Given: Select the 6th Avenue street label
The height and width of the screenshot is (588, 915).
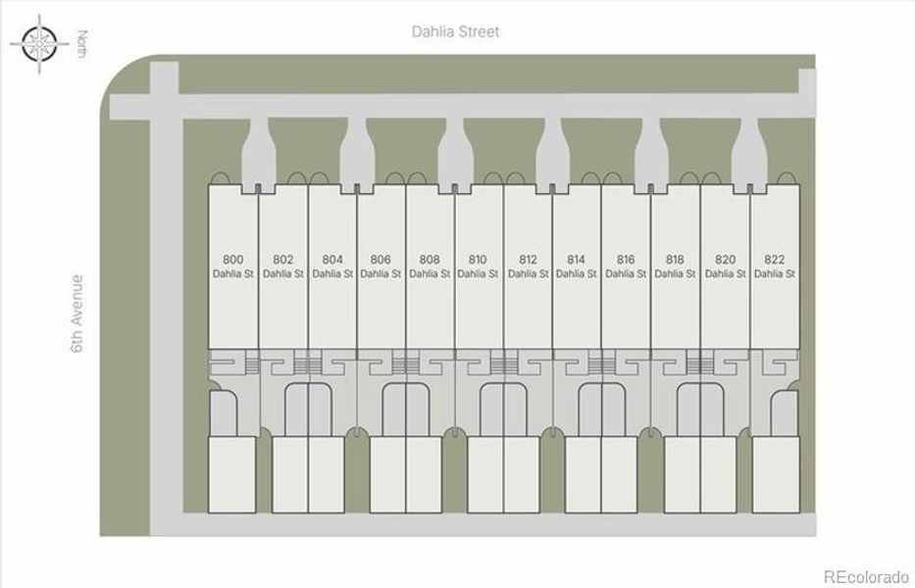Looking at the screenshot, I should click(78, 316).
